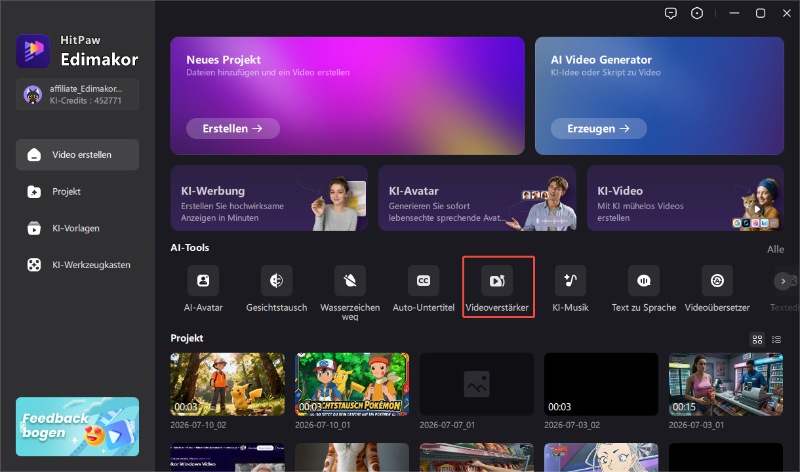Screen dimensions: 800x472
Task: Click the Erstellen button for new project
Action: [233, 129]
